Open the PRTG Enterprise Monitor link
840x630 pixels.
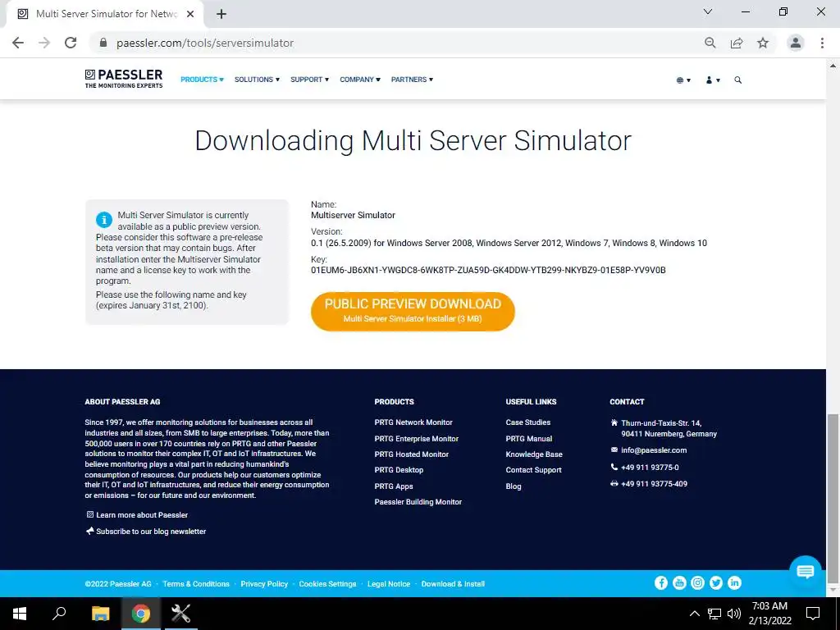coord(416,438)
